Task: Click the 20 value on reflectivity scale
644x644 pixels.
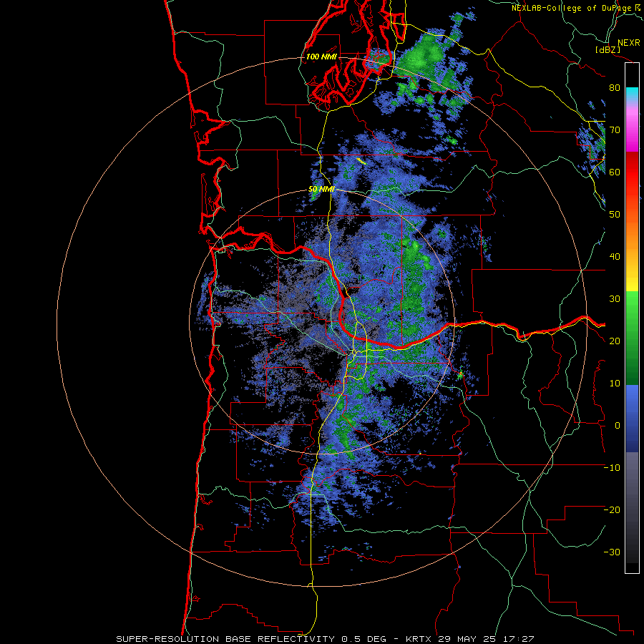Action: tap(615, 341)
